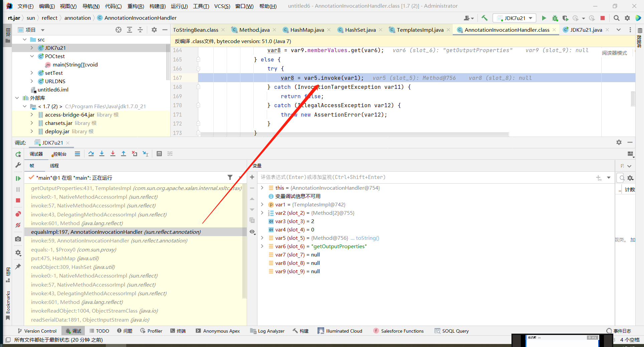The width and height of the screenshot is (644, 347).
Task: Mute breakpoints icon in debug sidebar
Action: pyautogui.click(x=18, y=225)
